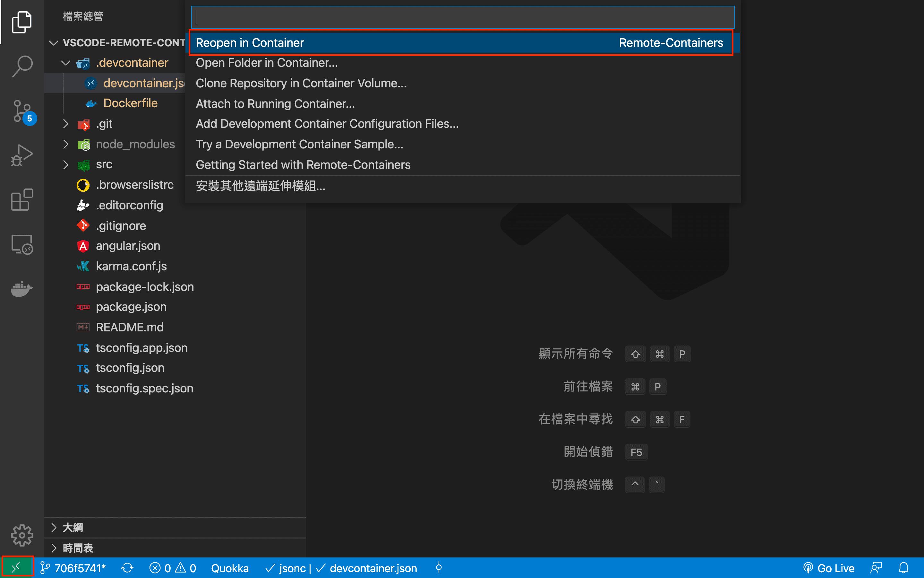The height and width of the screenshot is (578, 924).
Task: Open the Docker view icon
Action: (22, 289)
